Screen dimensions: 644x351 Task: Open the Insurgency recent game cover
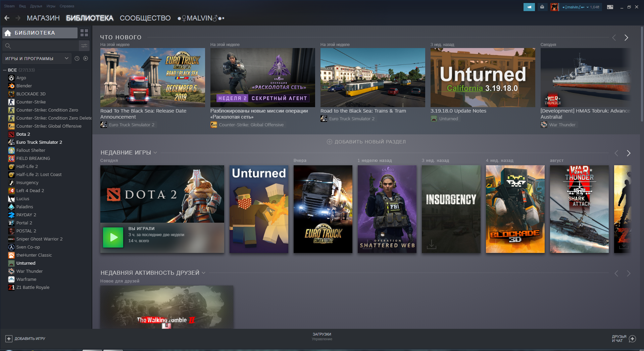pos(451,209)
